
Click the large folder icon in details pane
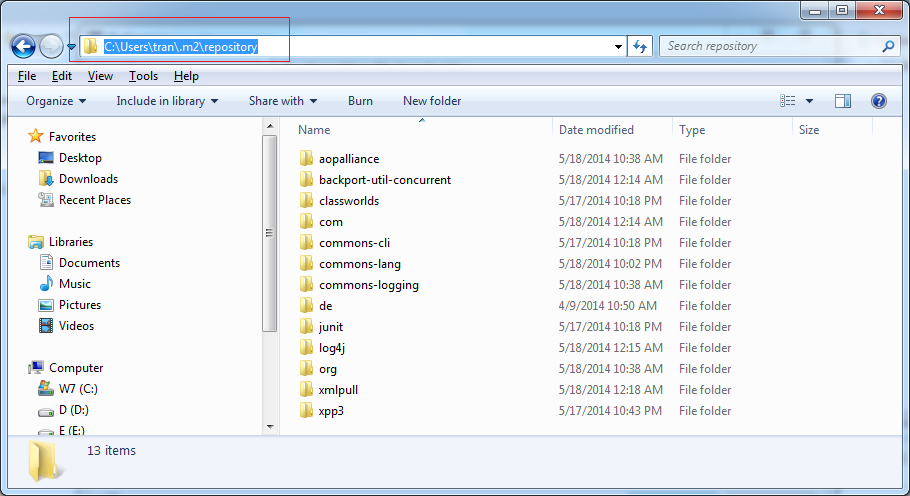tap(44, 461)
